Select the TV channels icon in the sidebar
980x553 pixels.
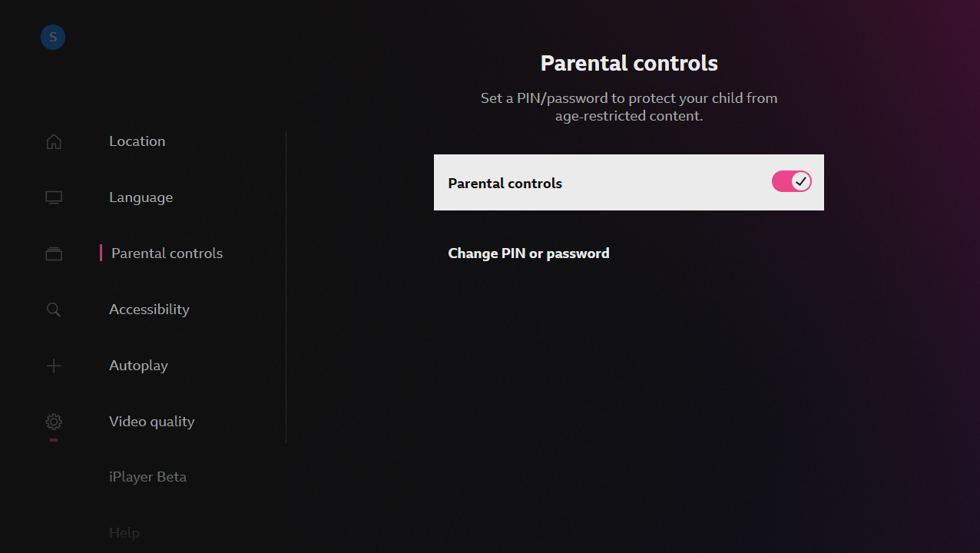pos(53,197)
